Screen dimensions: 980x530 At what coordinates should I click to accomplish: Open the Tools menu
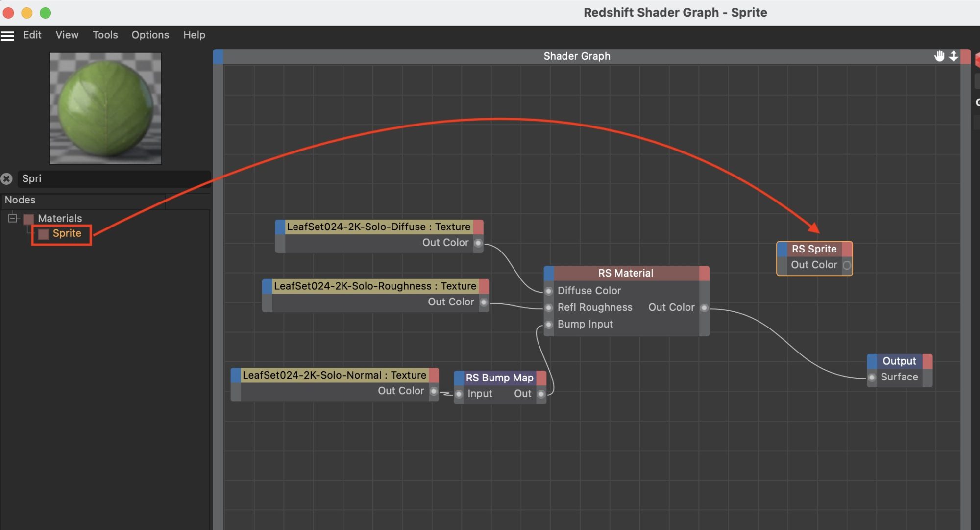[105, 35]
